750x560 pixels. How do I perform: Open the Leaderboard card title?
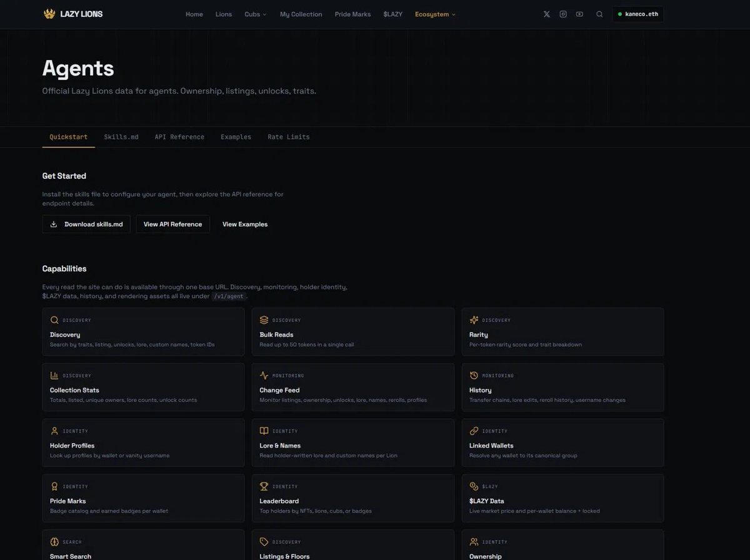(279, 501)
